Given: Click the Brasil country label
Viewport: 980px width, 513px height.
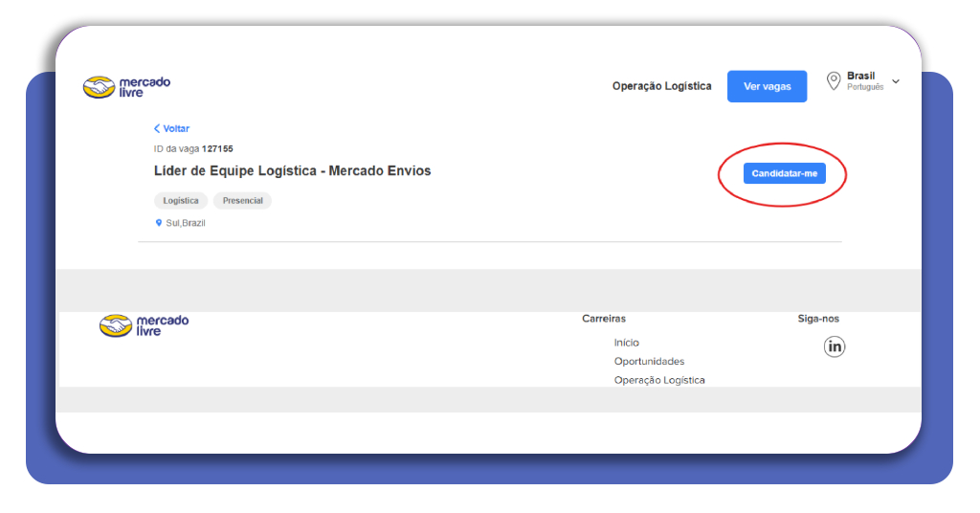Looking at the screenshot, I should click(x=860, y=76).
